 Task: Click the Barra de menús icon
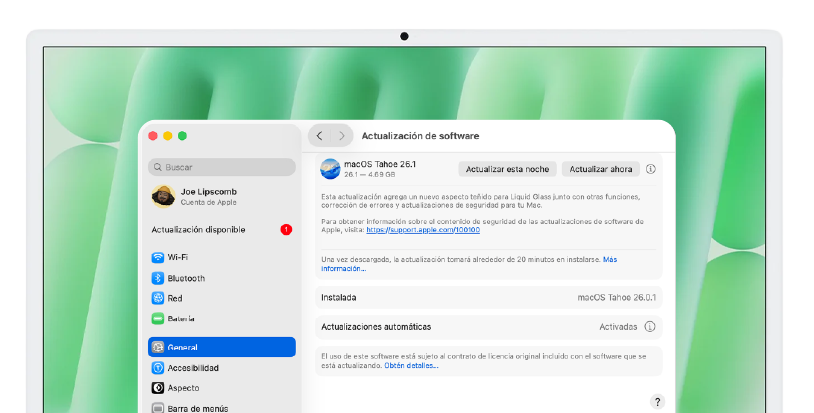[158, 407]
